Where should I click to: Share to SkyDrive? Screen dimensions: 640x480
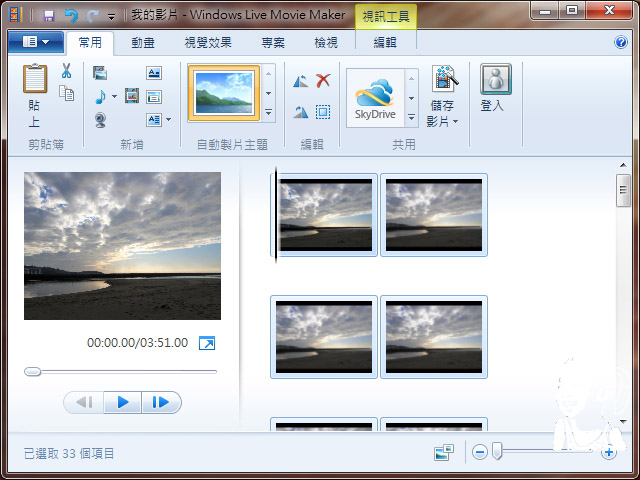click(x=375, y=98)
